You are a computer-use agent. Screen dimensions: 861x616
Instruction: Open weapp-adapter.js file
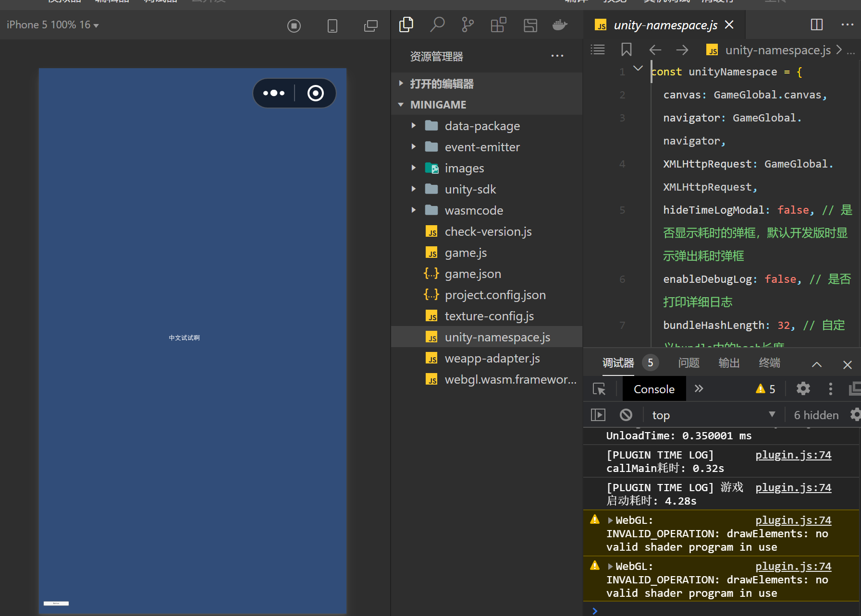point(487,358)
